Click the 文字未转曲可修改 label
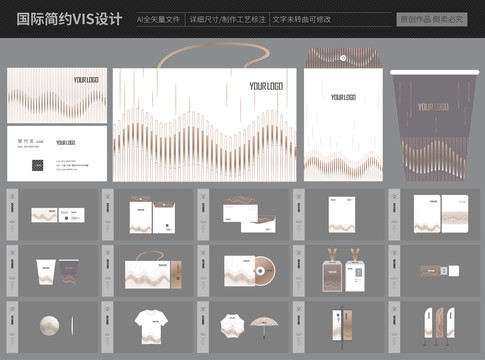The width and height of the screenshot is (485, 360). tap(302, 20)
